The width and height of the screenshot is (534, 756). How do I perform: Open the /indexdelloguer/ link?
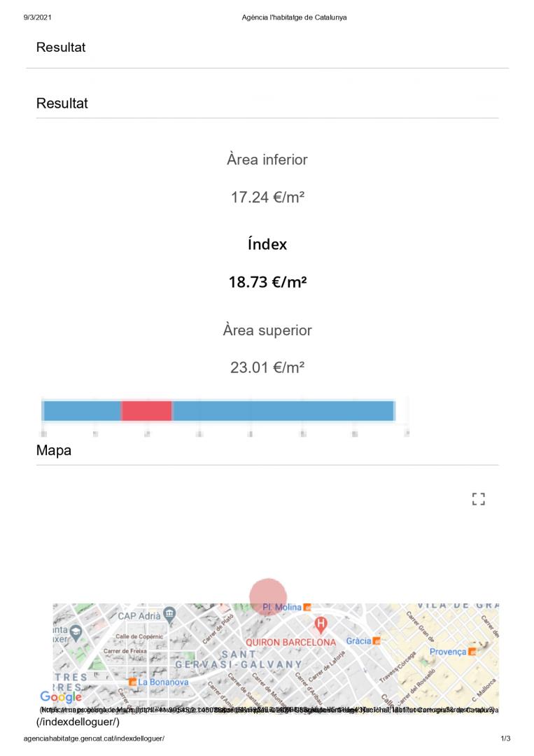click(78, 722)
